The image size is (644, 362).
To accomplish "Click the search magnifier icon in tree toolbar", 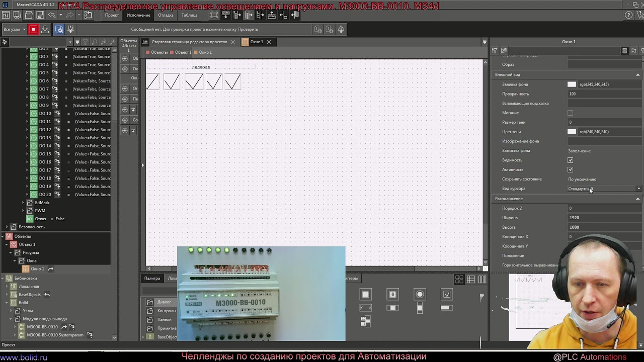I will (x=94, y=42).
